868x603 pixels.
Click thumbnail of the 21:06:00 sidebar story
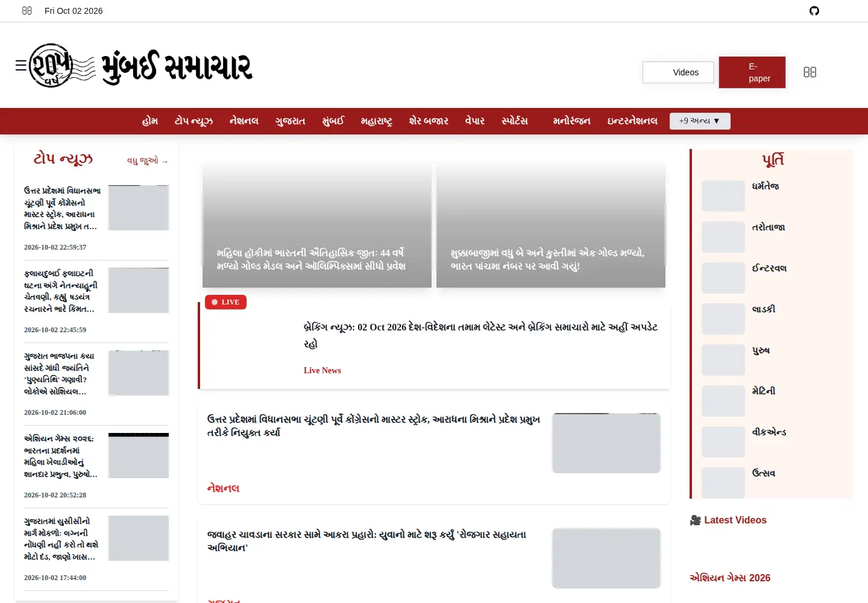coord(139,373)
